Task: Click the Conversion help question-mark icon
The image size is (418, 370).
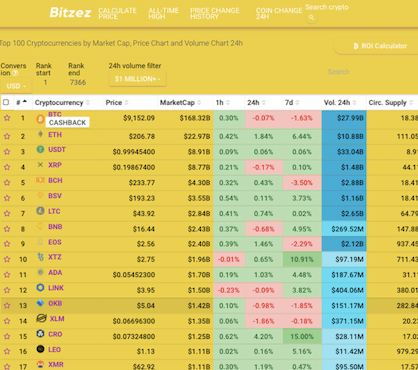Action: (x=15, y=73)
